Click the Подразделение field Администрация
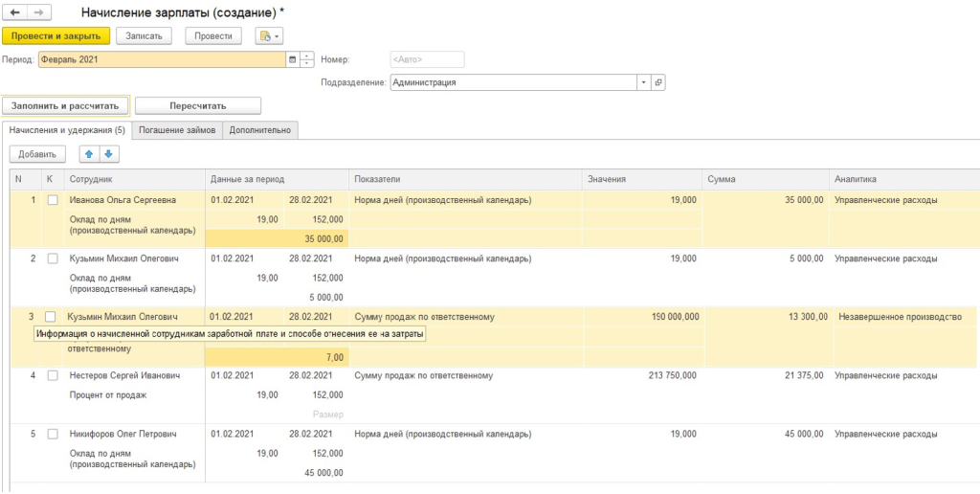980x494 pixels. pyautogui.click(x=514, y=82)
